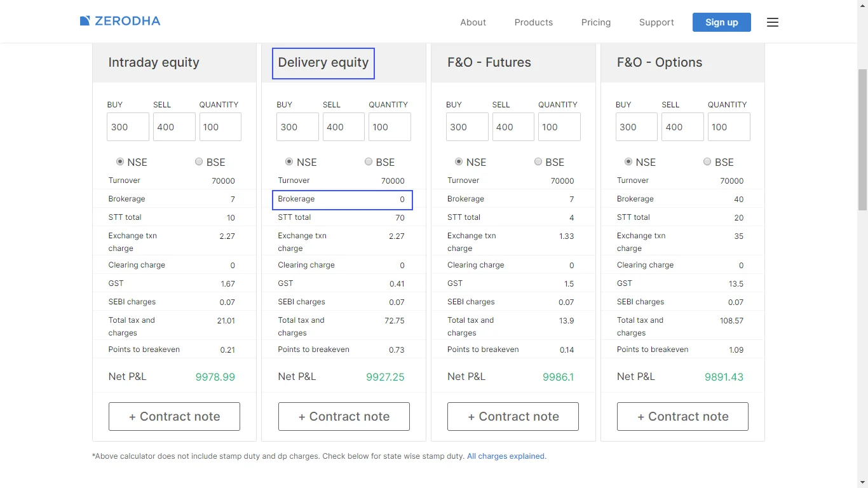
Task: Click Intraday equity Net P&L value 9978.99
Action: [215, 377]
